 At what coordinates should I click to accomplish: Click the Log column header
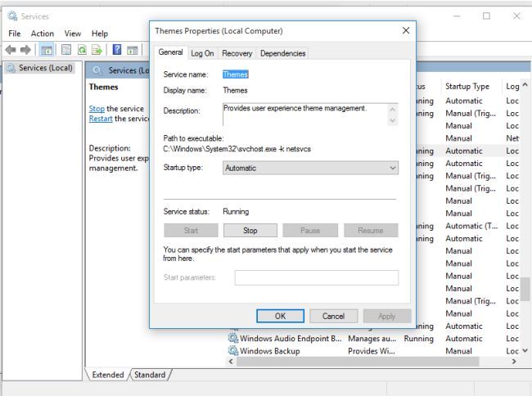(x=512, y=87)
